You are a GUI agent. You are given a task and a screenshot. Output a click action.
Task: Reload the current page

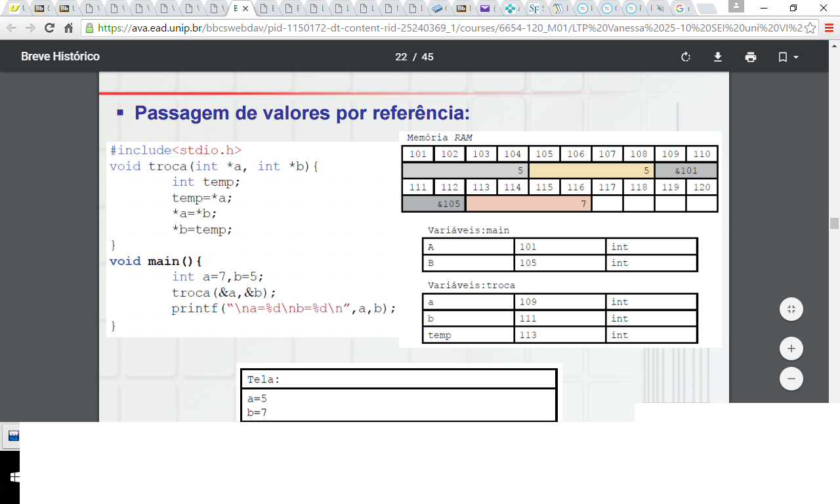click(x=49, y=28)
